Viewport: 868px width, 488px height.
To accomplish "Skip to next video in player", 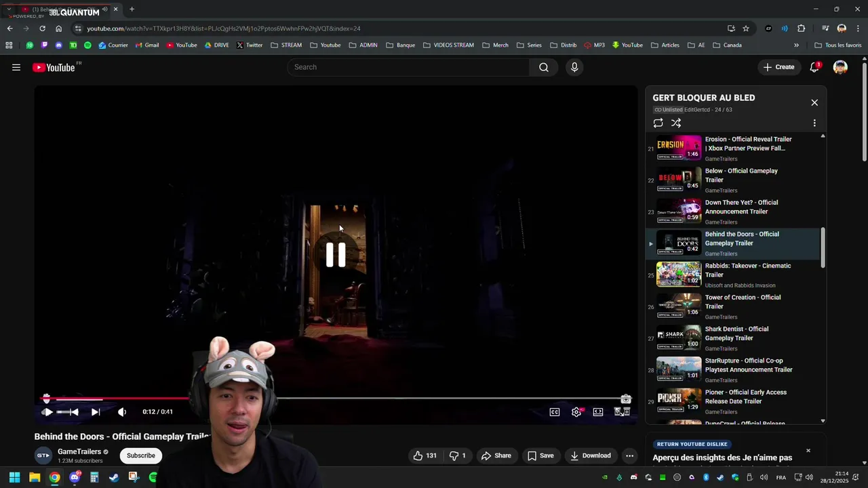I will coord(96,412).
